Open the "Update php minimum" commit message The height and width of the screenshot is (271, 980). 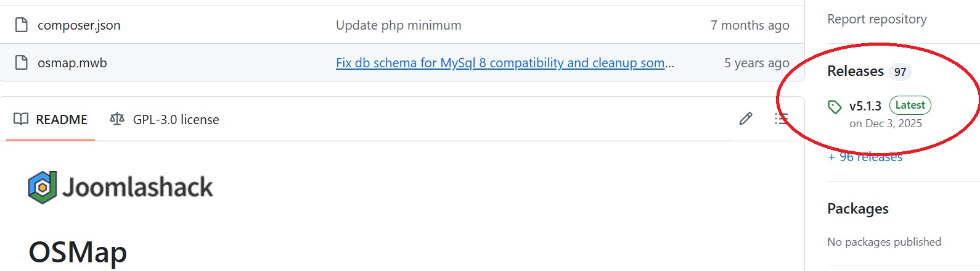(398, 25)
